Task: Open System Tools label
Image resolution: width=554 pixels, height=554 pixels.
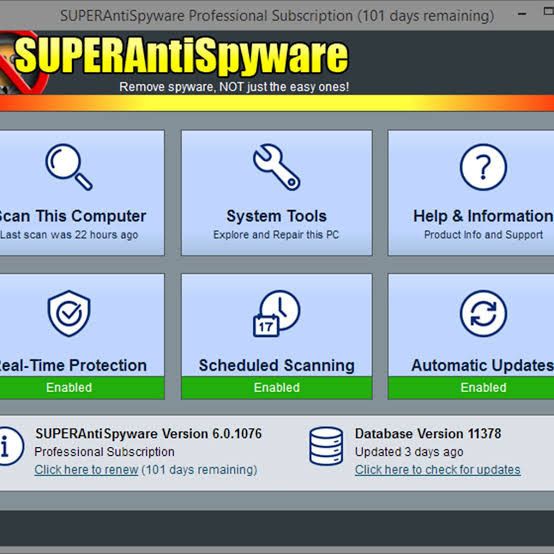Action: tap(277, 216)
